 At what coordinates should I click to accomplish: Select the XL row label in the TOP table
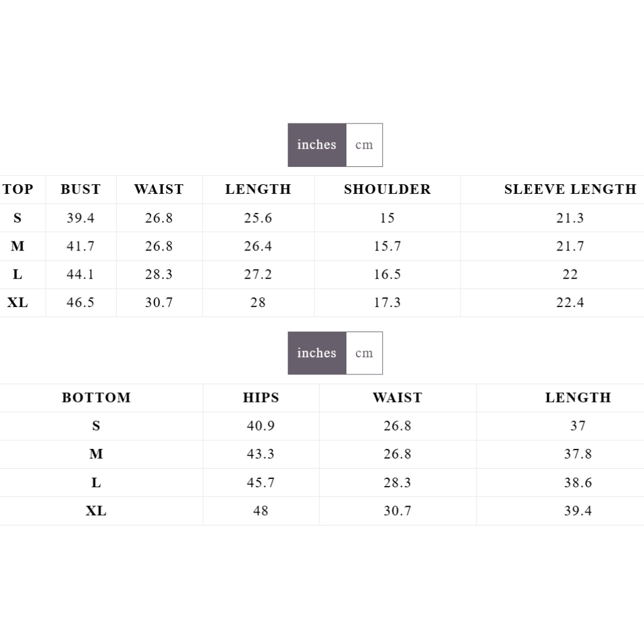[17, 302]
